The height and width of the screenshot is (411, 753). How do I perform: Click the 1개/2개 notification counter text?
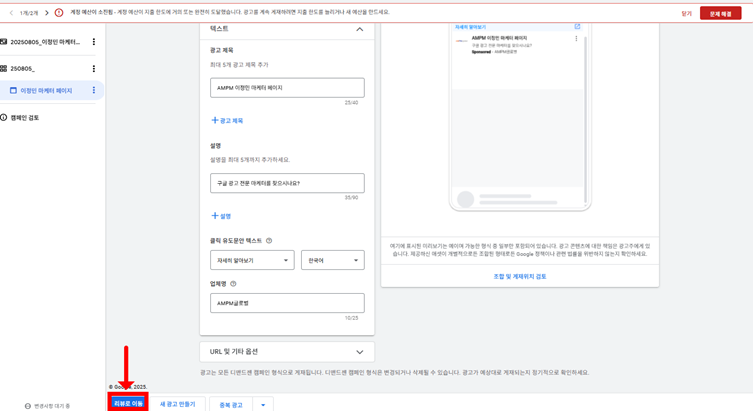(x=29, y=13)
